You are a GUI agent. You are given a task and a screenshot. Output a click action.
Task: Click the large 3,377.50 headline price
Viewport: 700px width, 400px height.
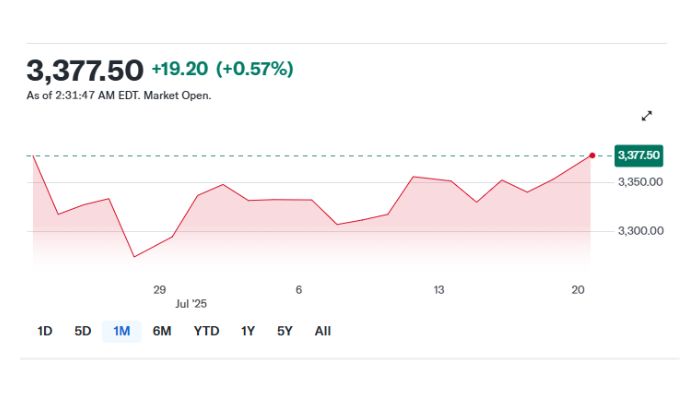(84, 70)
